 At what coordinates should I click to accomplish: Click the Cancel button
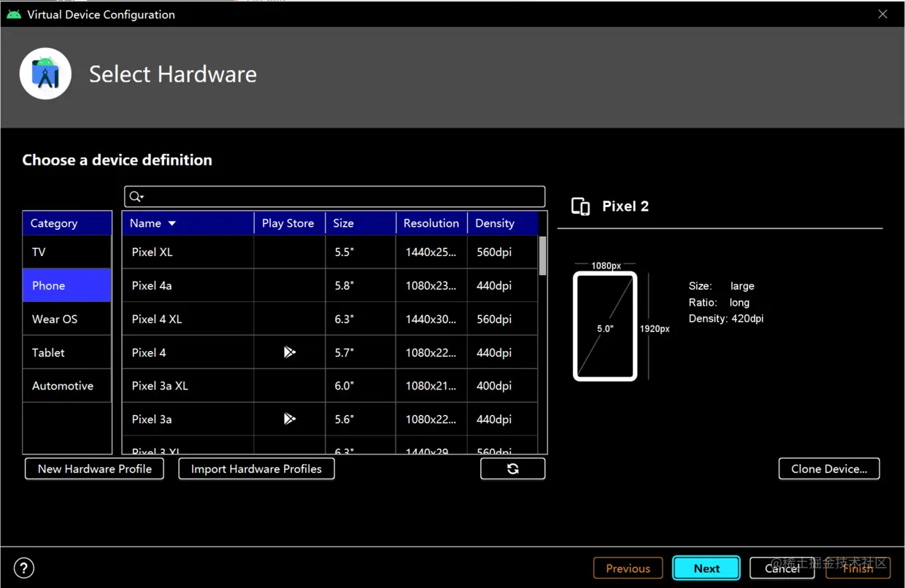pyautogui.click(x=782, y=568)
